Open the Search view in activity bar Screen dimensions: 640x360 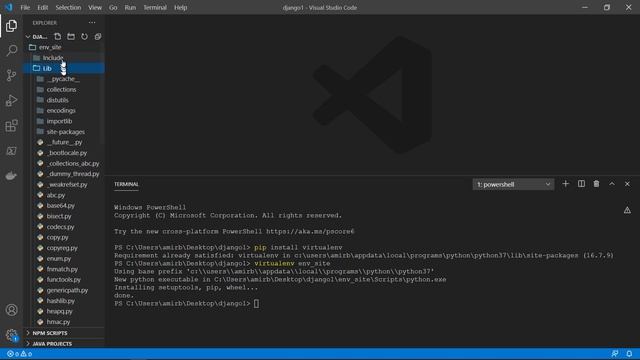tap(11, 51)
